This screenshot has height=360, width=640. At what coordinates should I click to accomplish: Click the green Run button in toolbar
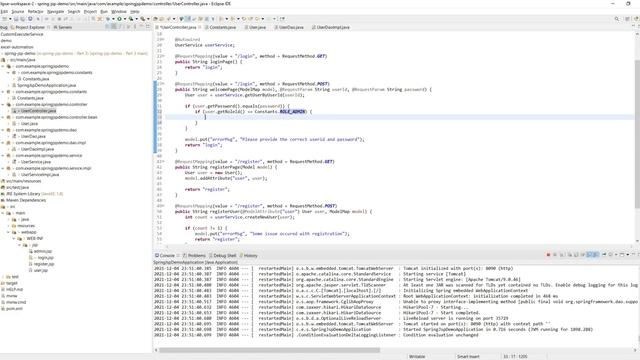119,19
